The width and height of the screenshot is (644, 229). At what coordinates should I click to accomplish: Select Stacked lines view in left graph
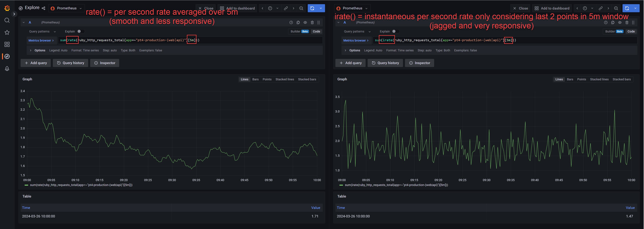(284, 79)
